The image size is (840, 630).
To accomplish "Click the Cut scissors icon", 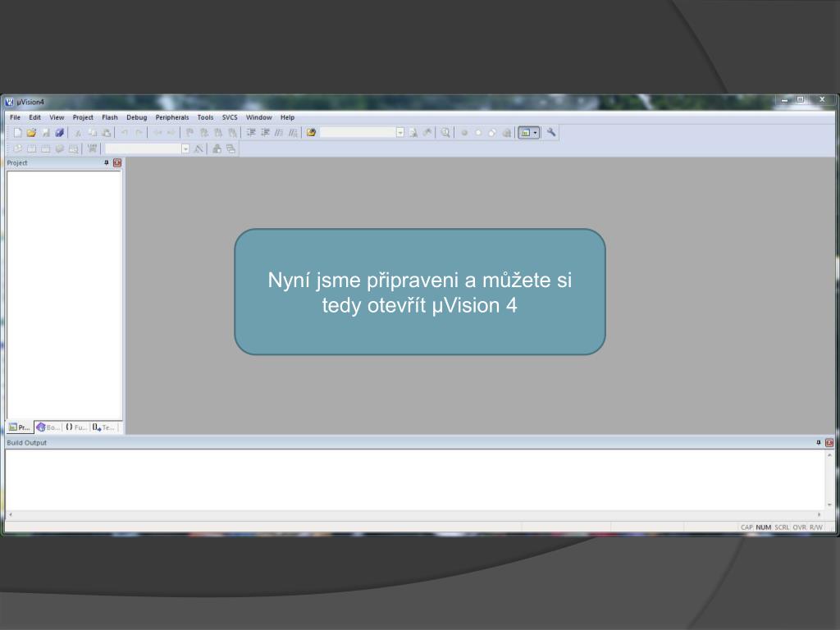I will [78, 133].
